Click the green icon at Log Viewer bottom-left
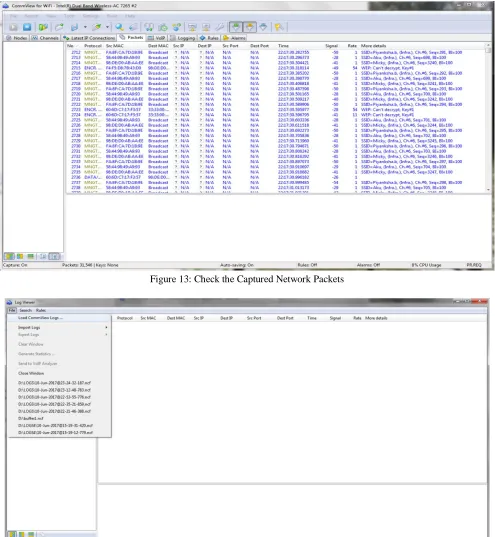The height and width of the screenshot is (537, 495). (31, 534)
